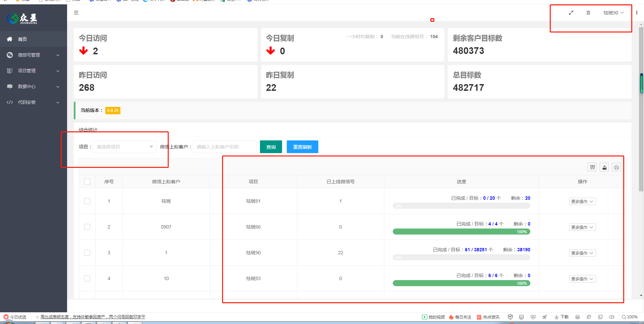Collapse the sidebar with the menu toggle icon
644x324 pixels.
(x=76, y=13)
